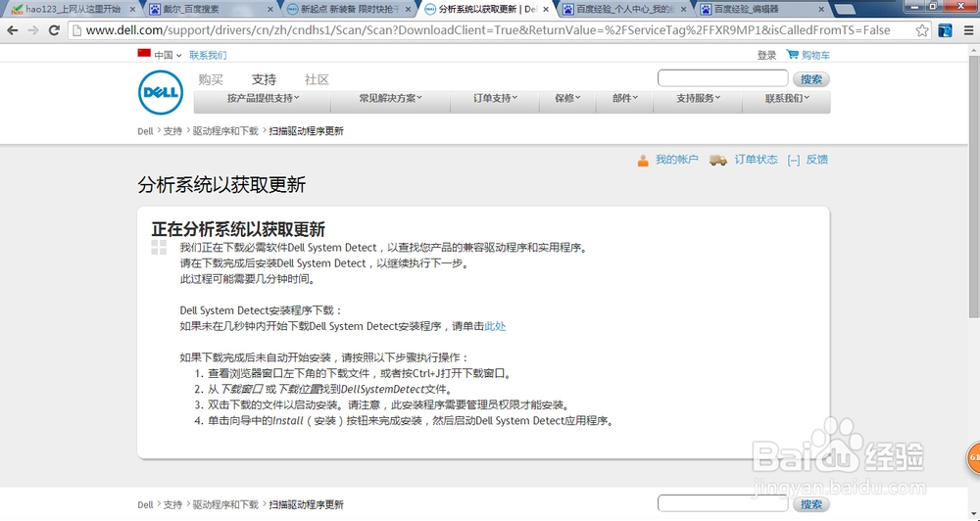
Task: Bookmark this page with the star icon
Action: 922,30
